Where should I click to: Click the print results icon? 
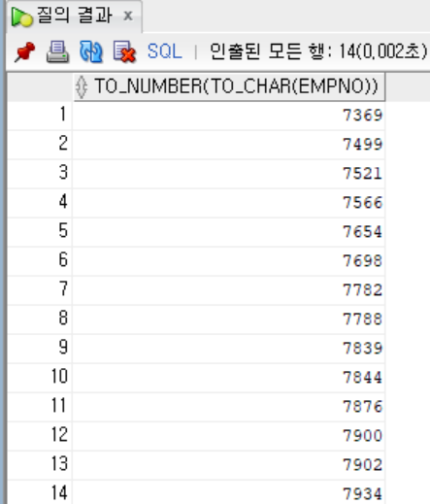57,51
